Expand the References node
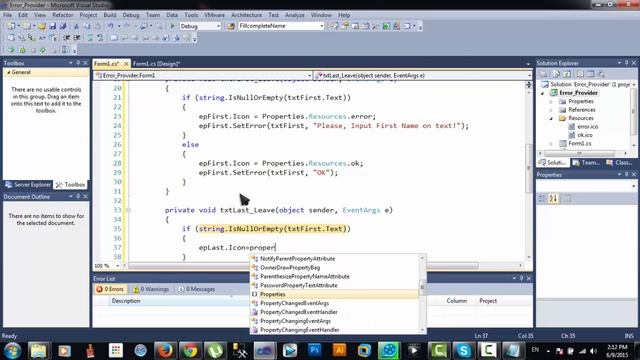Image resolution: width=640 pixels, height=360 pixels. (x=551, y=110)
